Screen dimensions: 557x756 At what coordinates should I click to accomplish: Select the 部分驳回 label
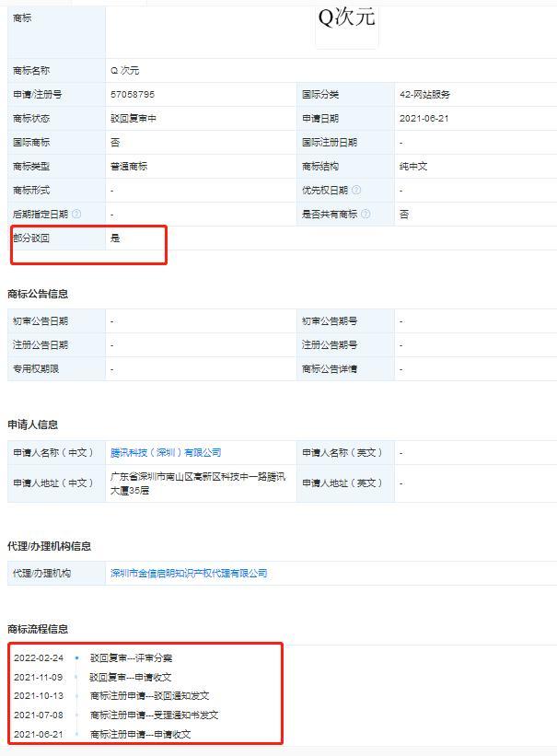31,238
